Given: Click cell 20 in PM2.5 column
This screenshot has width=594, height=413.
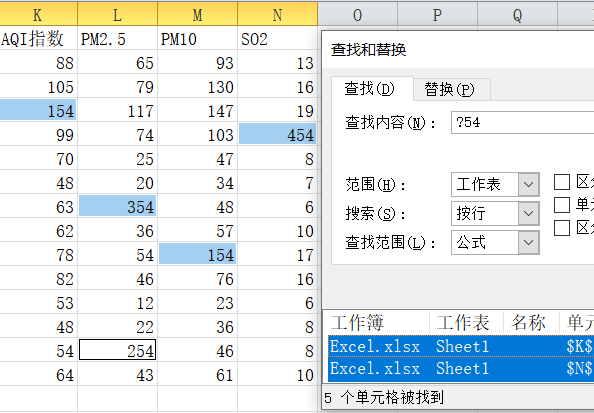Looking at the screenshot, I should (x=117, y=183).
